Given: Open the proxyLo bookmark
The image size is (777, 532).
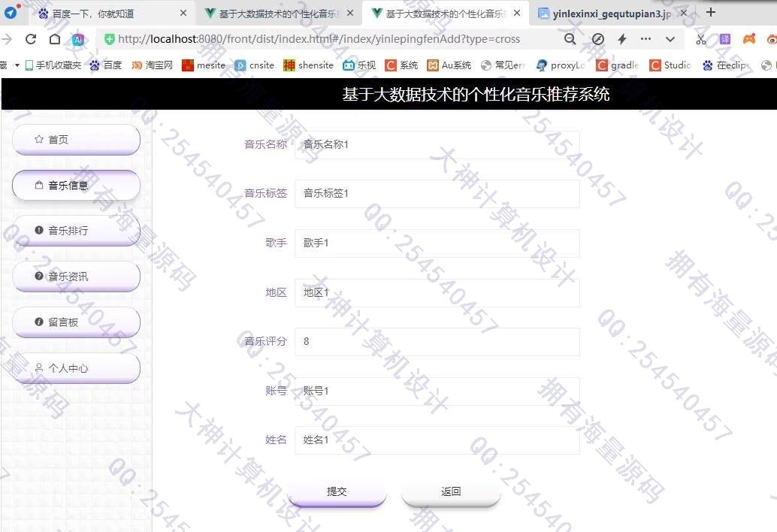Looking at the screenshot, I should tap(561, 65).
